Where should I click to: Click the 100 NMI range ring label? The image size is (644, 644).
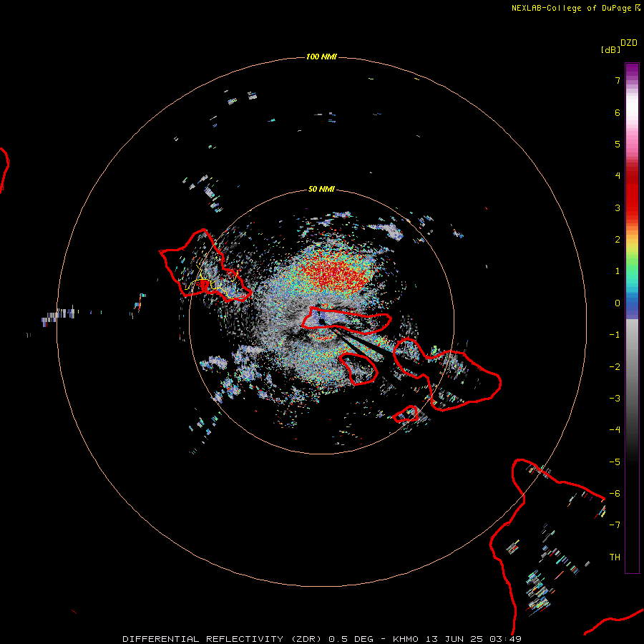pos(321,57)
